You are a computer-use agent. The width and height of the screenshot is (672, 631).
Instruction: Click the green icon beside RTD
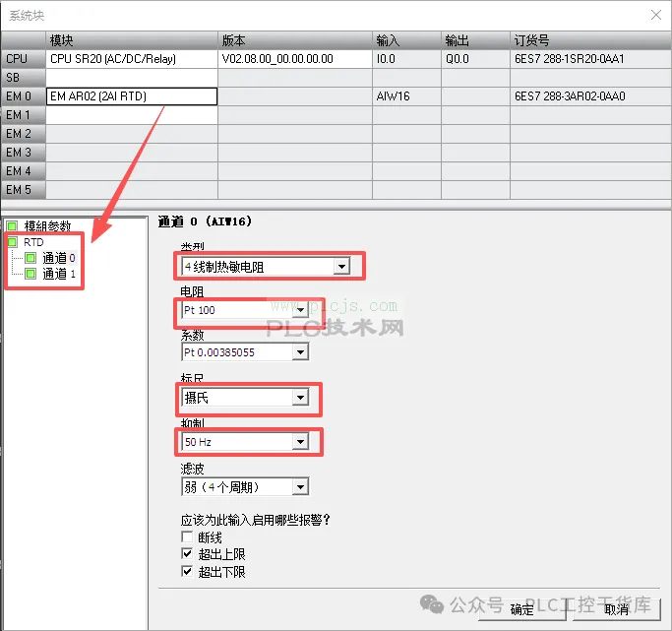pos(12,242)
